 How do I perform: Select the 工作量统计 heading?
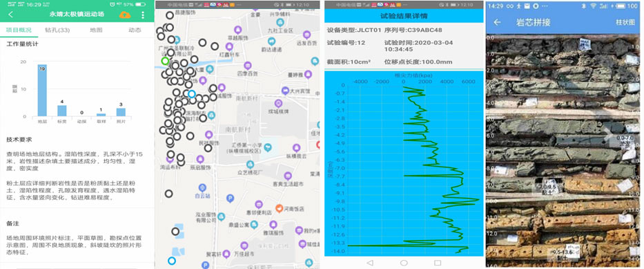click(x=23, y=44)
